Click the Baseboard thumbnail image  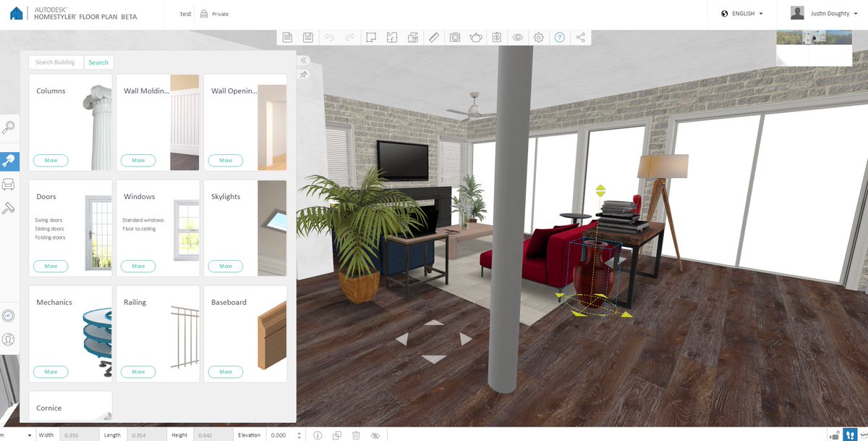[272, 335]
